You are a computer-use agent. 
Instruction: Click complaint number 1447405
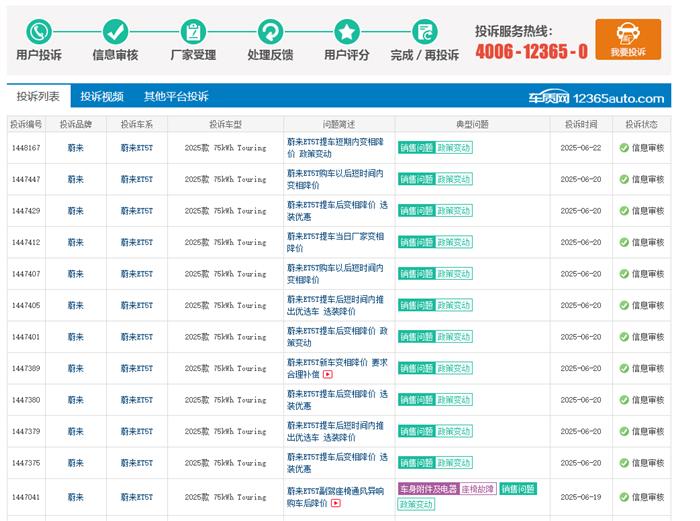pyautogui.click(x=26, y=305)
